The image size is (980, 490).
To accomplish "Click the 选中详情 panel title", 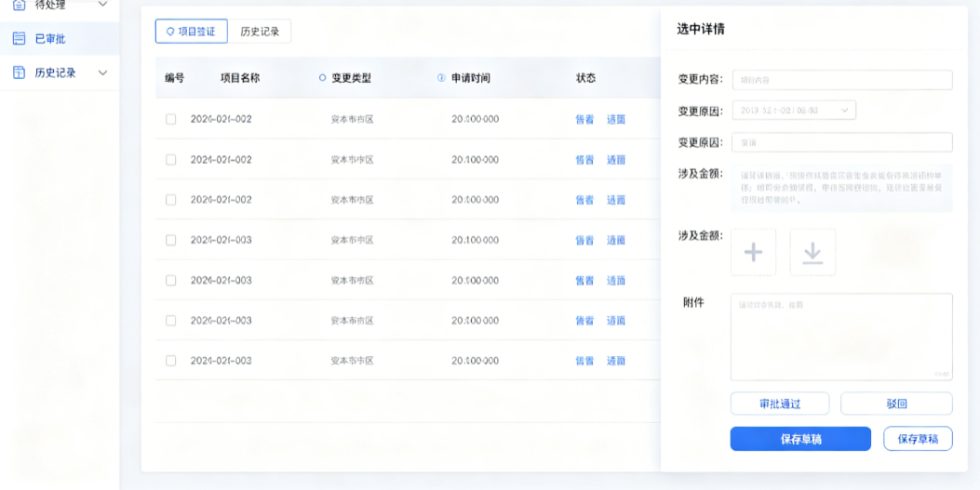I will click(701, 29).
